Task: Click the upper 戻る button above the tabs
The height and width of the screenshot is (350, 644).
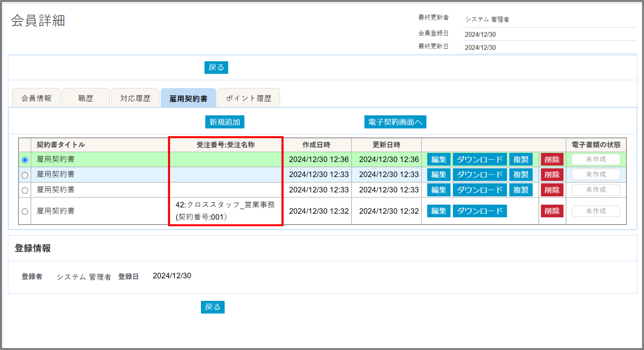Action: coord(216,68)
